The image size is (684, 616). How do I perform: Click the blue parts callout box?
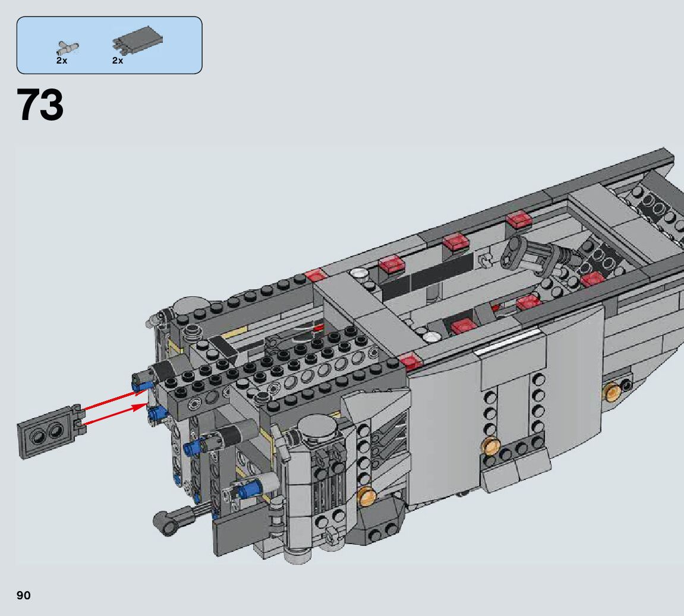(x=109, y=45)
